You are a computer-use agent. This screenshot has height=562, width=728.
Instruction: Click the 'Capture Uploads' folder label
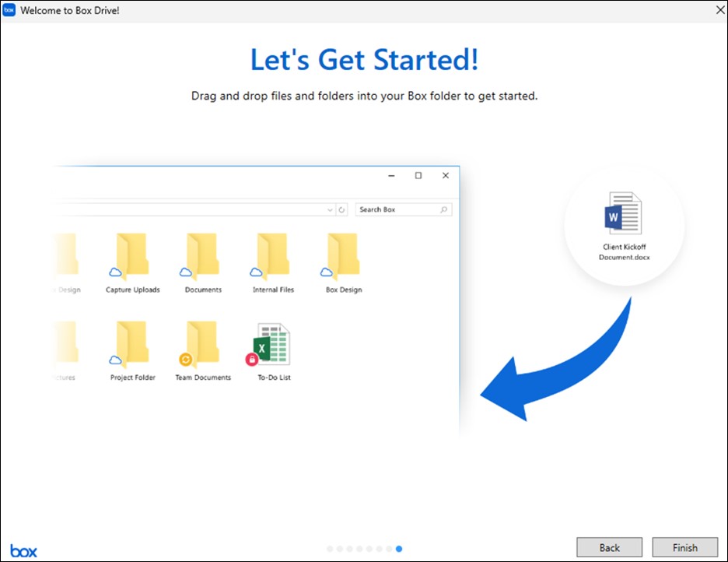click(133, 290)
